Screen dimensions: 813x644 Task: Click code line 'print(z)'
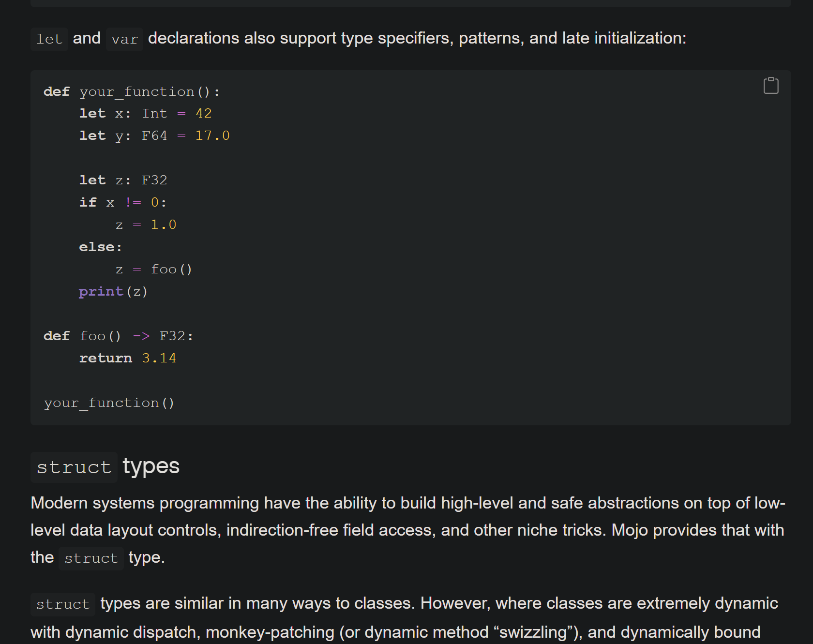[x=113, y=291]
